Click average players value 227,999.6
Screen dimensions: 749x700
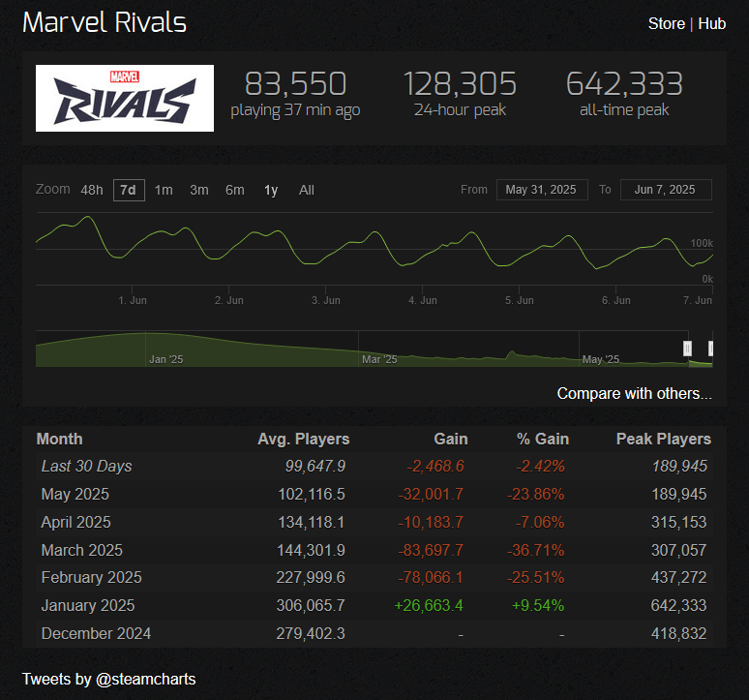[x=311, y=577]
